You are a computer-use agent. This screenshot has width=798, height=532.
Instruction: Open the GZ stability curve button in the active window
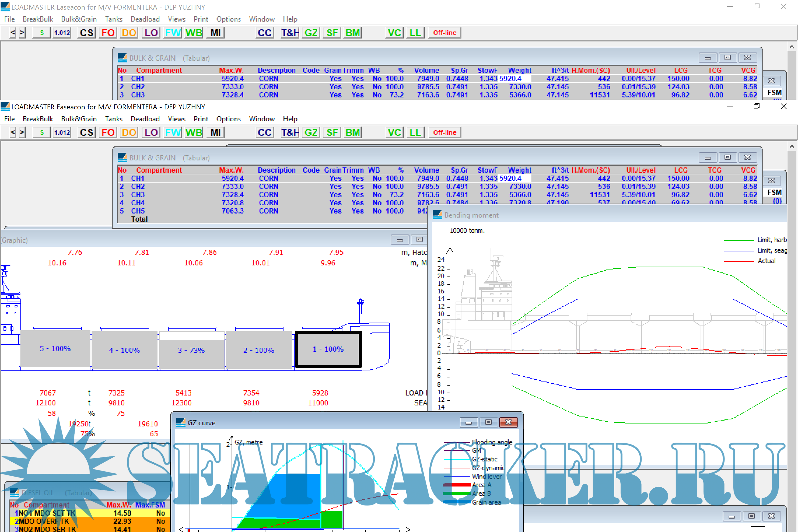pyautogui.click(x=311, y=132)
